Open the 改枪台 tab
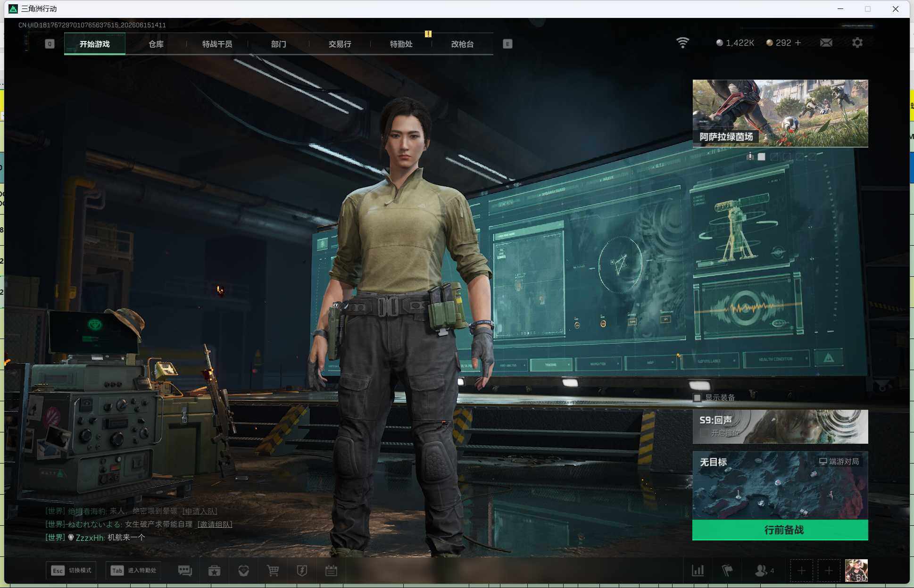914x588 pixels. (463, 44)
